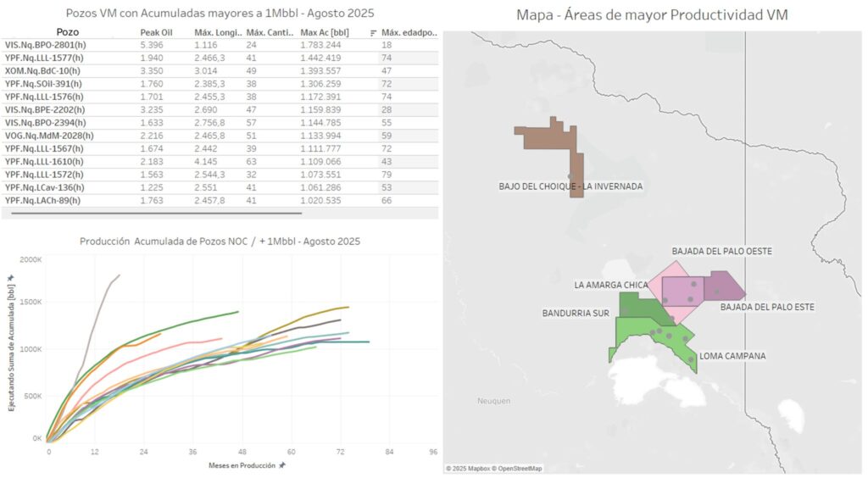The width and height of the screenshot is (868, 478).
Task: Click the Peak Oil column header
Action: point(156,32)
